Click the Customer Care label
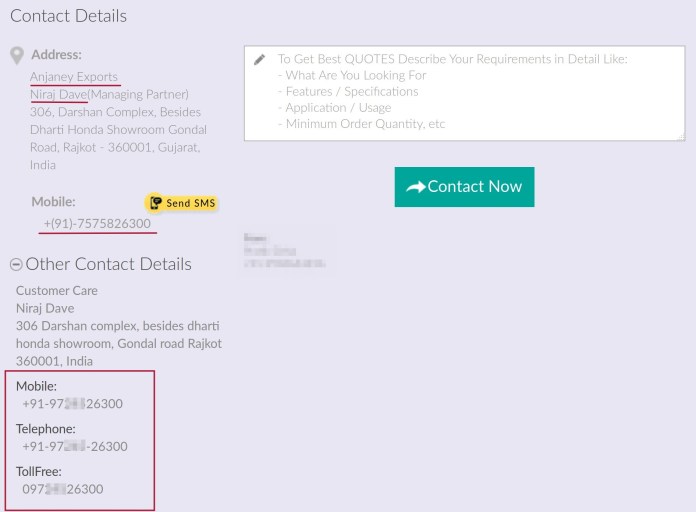Image resolution: width=696 pixels, height=512 pixels. (x=57, y=291)
